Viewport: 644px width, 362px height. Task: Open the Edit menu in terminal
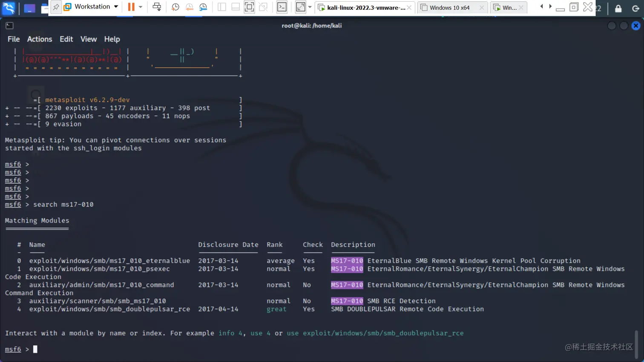coord(66,39)
